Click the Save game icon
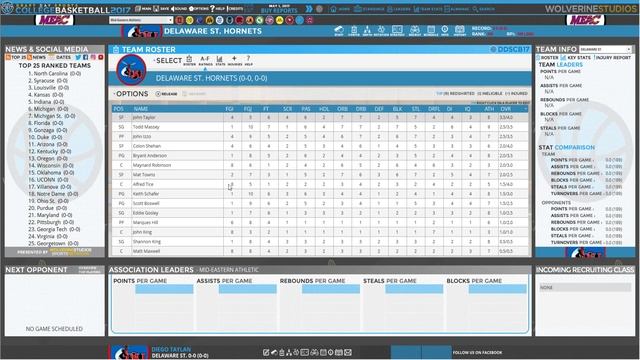This screenshot has width=640, height=360. (x=161, y=9)
